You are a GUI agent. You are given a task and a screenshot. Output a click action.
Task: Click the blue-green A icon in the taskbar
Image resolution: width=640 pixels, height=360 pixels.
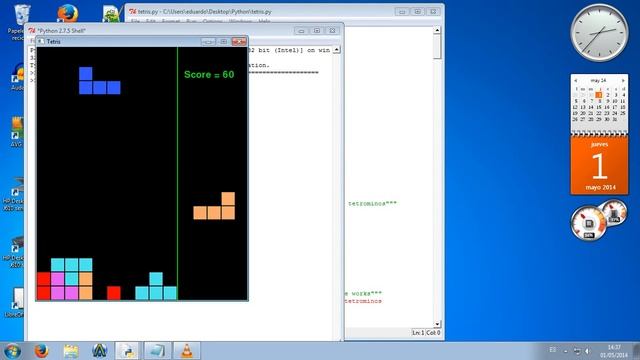tap(99, 351)
